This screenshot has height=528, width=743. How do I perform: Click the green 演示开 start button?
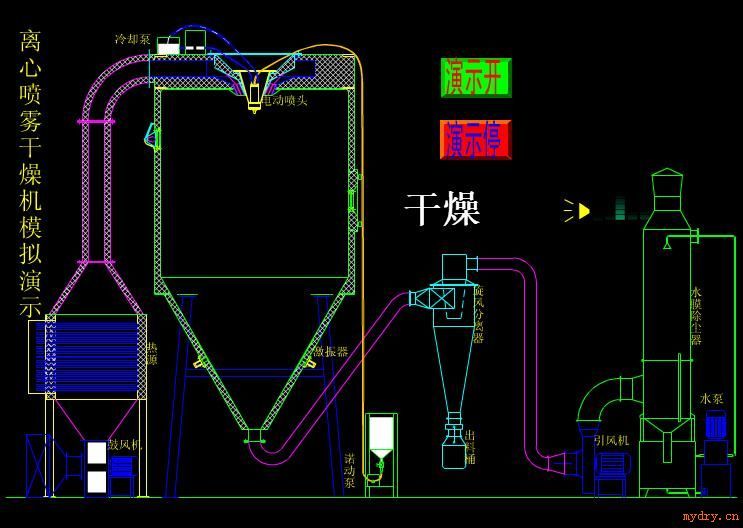tap(476, 78)
